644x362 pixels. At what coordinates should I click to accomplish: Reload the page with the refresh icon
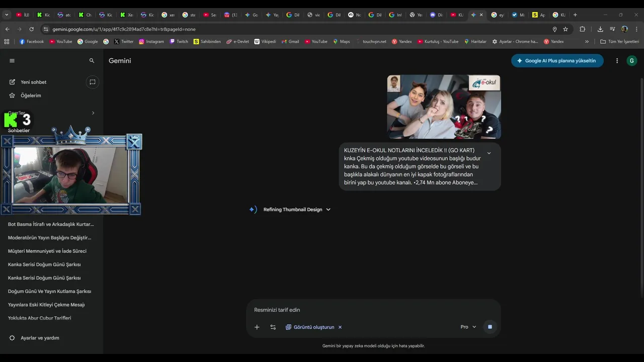click(x=31, y=29)
